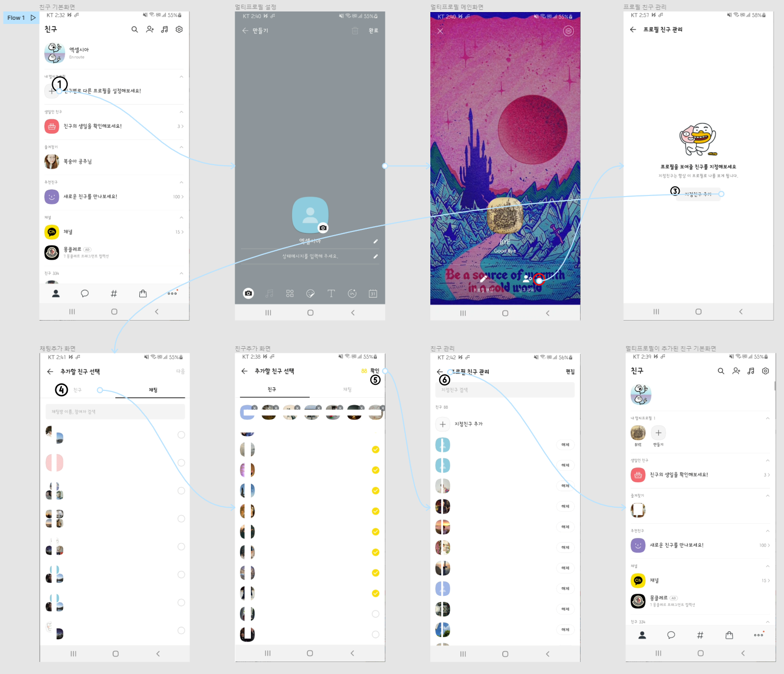The image size is (784, 674).
Task: Tap text T icon in 만들기 toolbar
Action: pos(331,293)
